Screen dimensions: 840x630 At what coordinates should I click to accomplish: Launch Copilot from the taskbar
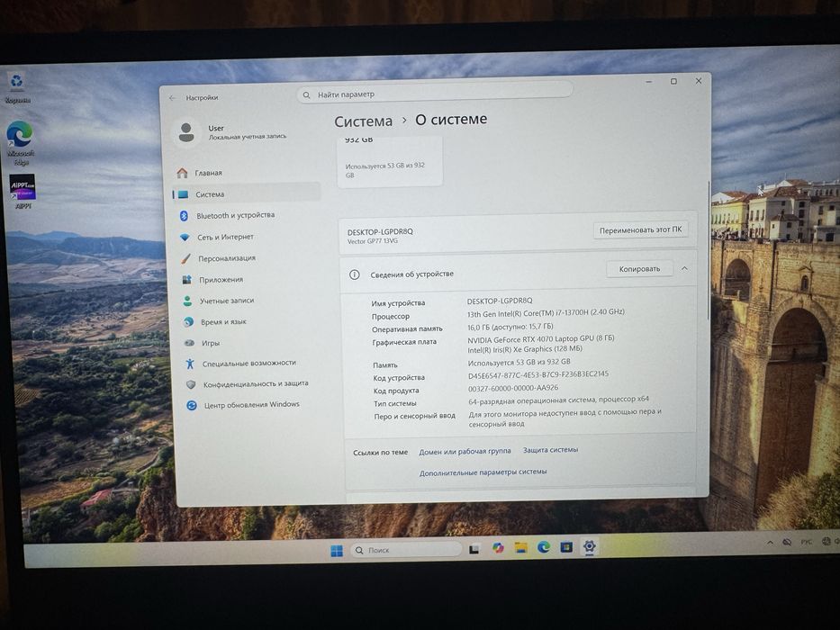click(498, 547)
